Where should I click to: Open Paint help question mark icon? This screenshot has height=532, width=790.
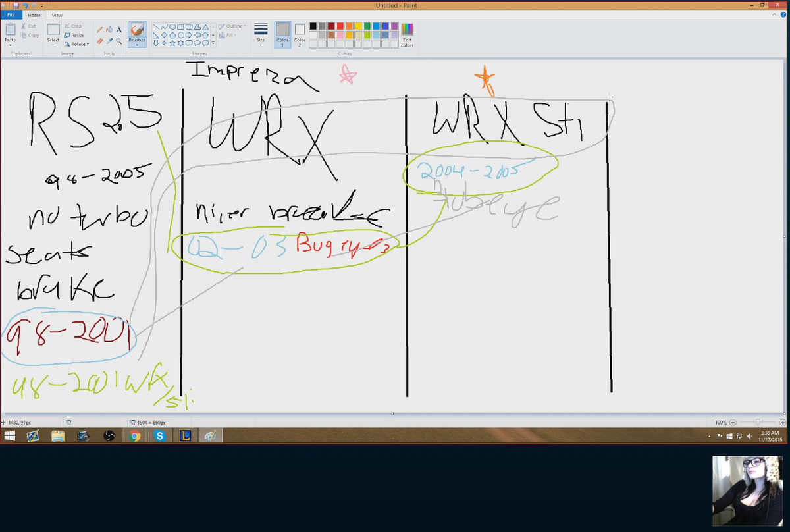(x=783, y=14)
